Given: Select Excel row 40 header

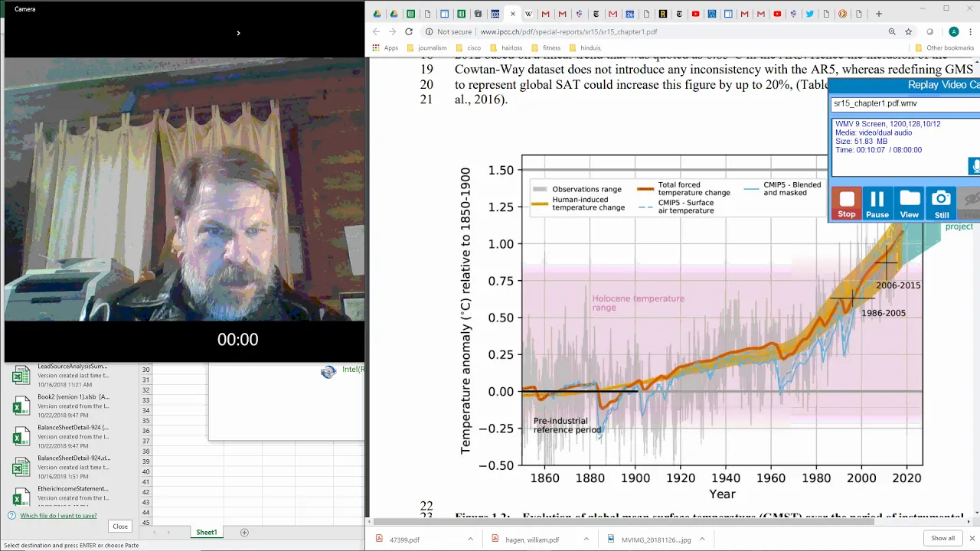Looking at the screenshot, I should pyautogui.click(x=145, y=471).
